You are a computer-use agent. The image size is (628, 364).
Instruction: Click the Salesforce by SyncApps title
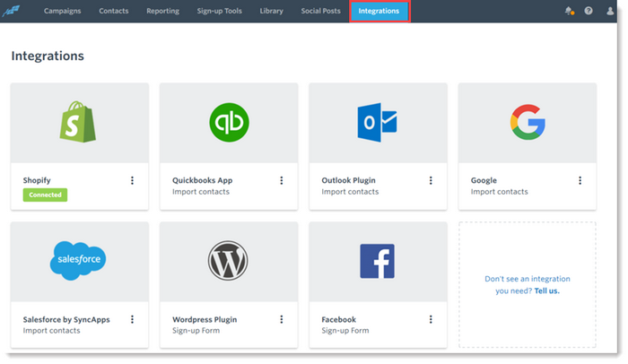(66, 319)
